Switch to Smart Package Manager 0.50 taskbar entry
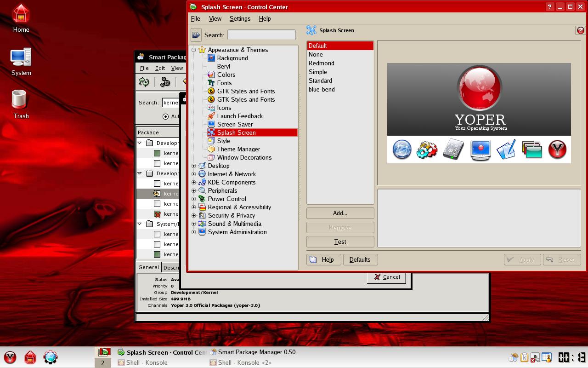Viewport: 588px width, 368px height. [253, 352]
